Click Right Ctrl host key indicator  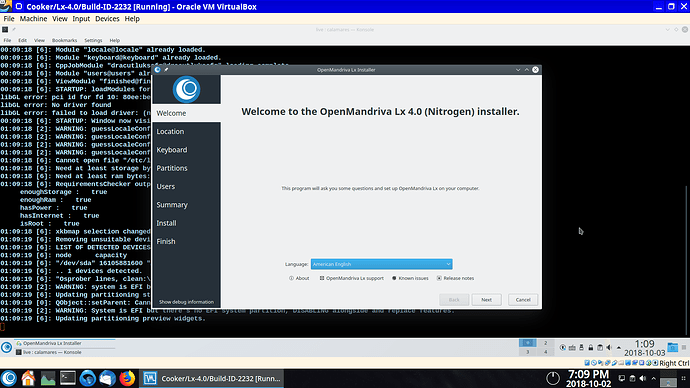[674, 363]
